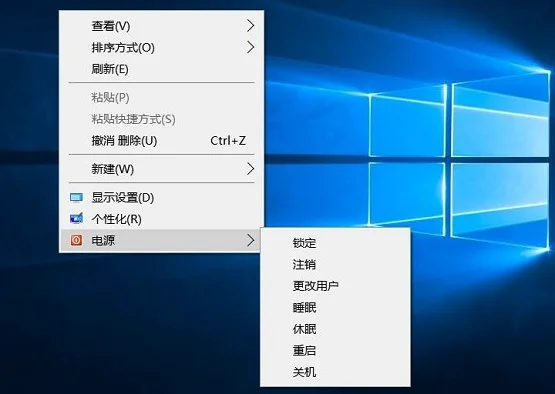Choose 注销 to sign out
This screenshot has height=394, width=555.
pos(335,264)
